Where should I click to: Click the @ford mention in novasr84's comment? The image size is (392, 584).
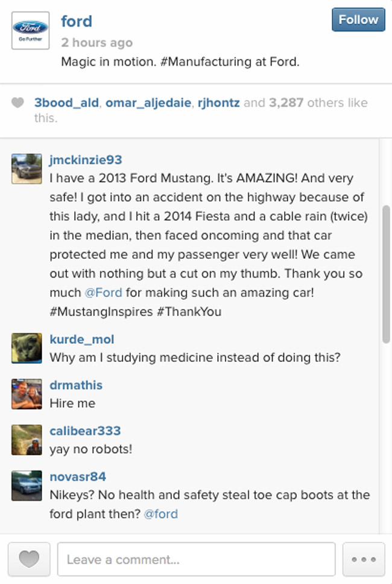[x=162, y=514]
